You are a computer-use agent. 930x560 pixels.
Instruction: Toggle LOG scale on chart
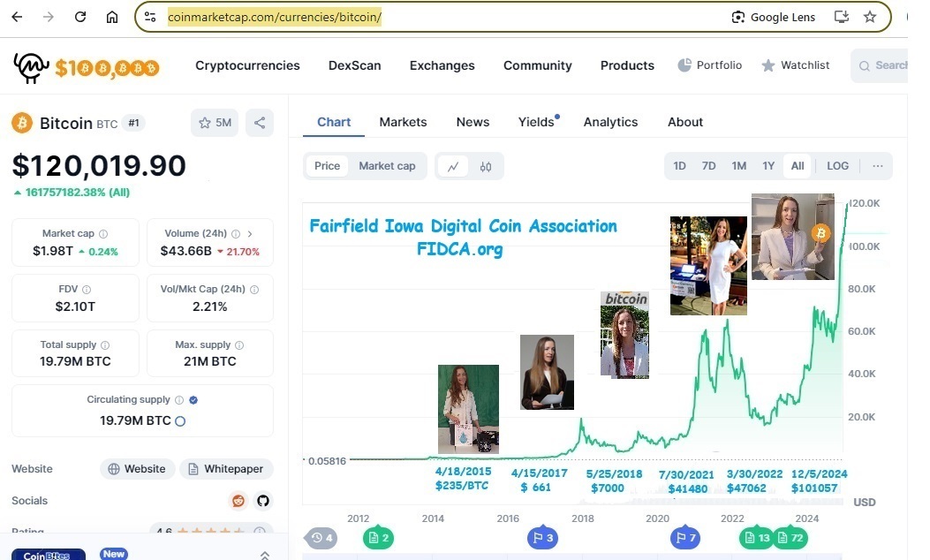(838, 166)
